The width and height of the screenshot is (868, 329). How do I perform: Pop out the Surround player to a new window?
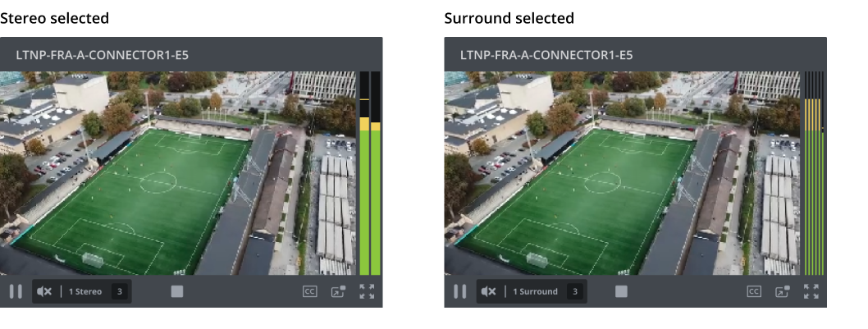pos(782,291)
